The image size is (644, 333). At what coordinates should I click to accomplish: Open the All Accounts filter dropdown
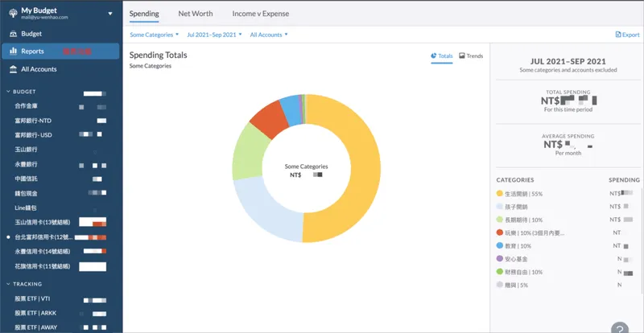(x=268, y=35)
